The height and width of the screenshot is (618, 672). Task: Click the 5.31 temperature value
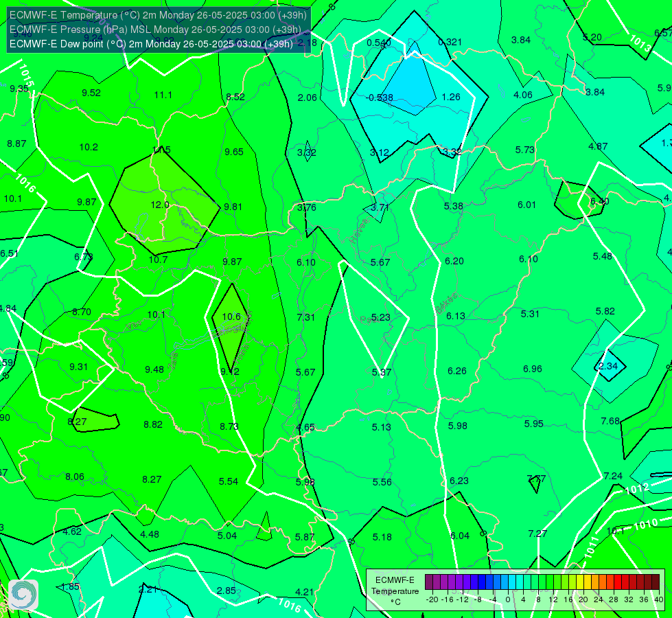pos(530,314)
